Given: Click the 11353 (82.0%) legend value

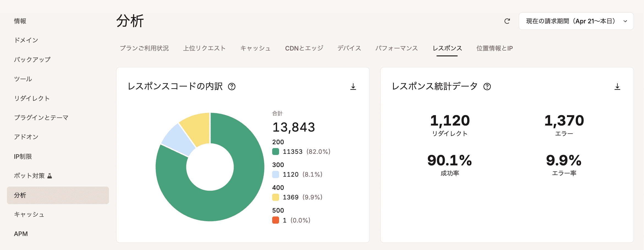Looking at the screenshot, I should pyautogui.click(x=307, y=152).
